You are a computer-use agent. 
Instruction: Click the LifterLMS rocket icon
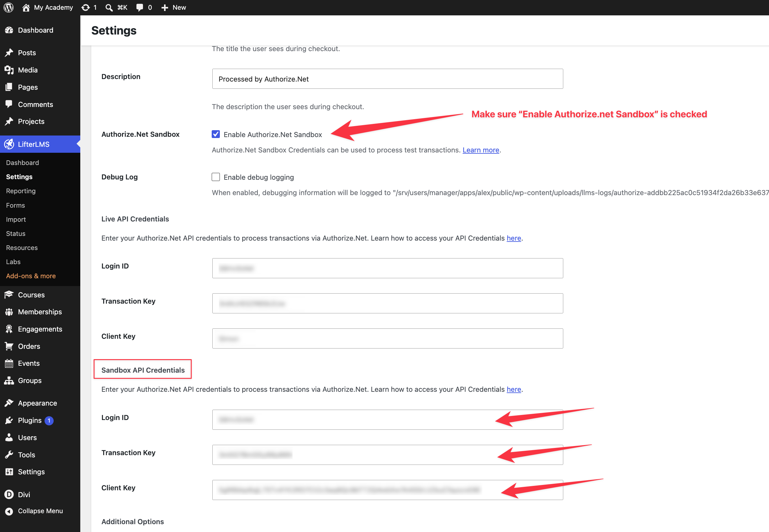(9, 144)
